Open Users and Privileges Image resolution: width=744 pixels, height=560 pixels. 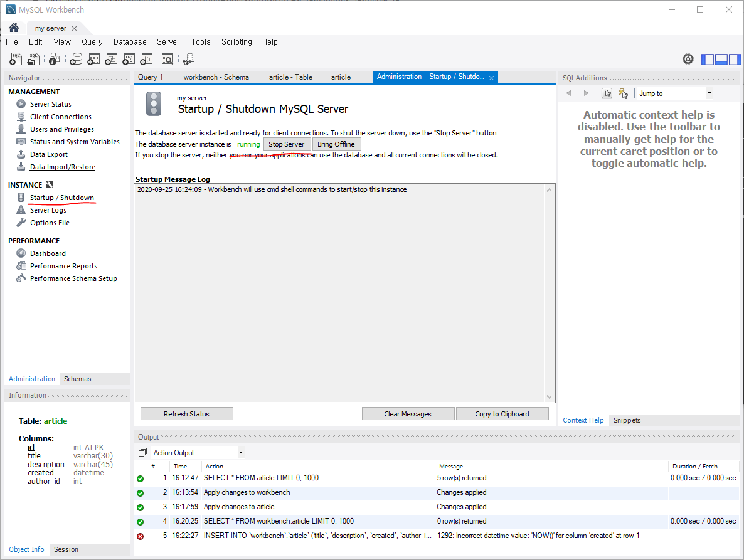(62, 129)
